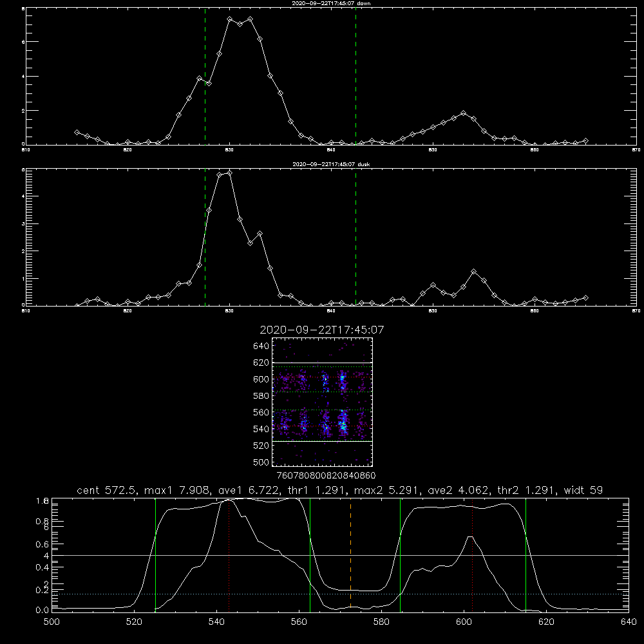
Task: Click the last diamond marker of dusk curve
Action: pyautogui.click(x=585, y=298)
